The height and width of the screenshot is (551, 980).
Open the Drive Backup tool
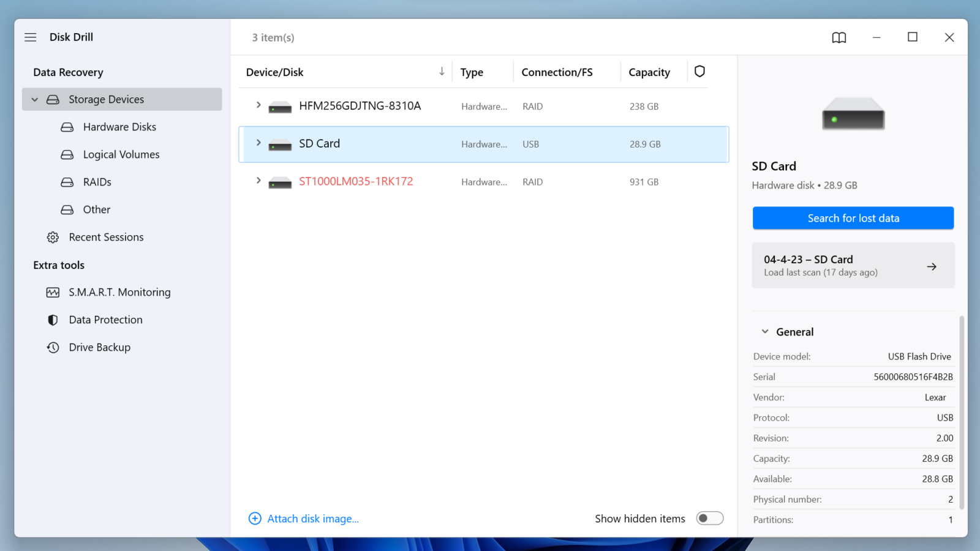click(99, 347)
